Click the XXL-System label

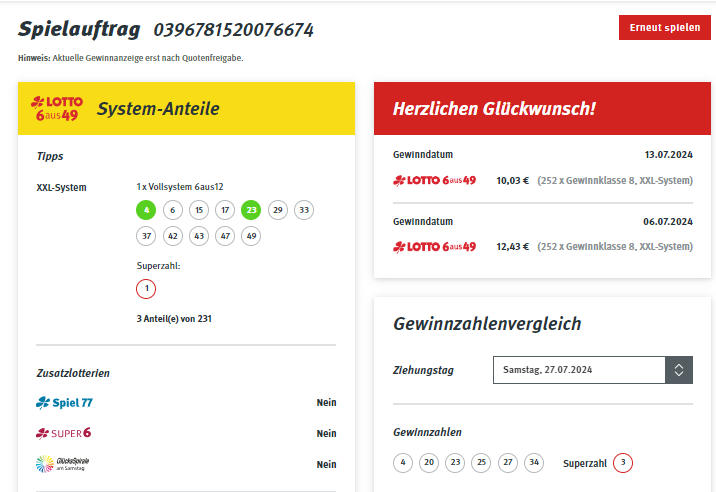[61, 187]
